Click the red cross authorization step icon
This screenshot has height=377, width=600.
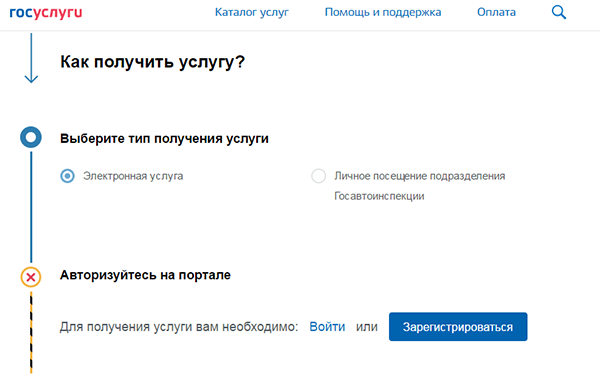point(31,277)
